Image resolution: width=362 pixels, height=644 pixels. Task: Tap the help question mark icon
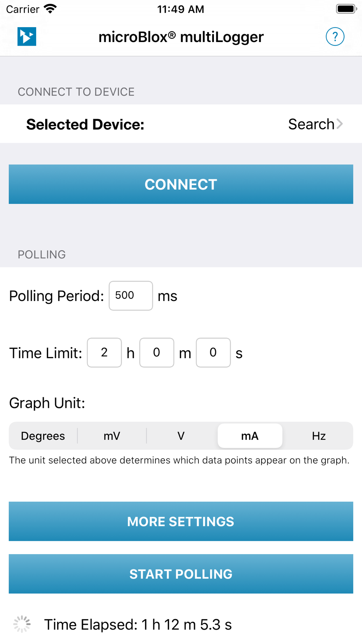[x=335, y=37]
